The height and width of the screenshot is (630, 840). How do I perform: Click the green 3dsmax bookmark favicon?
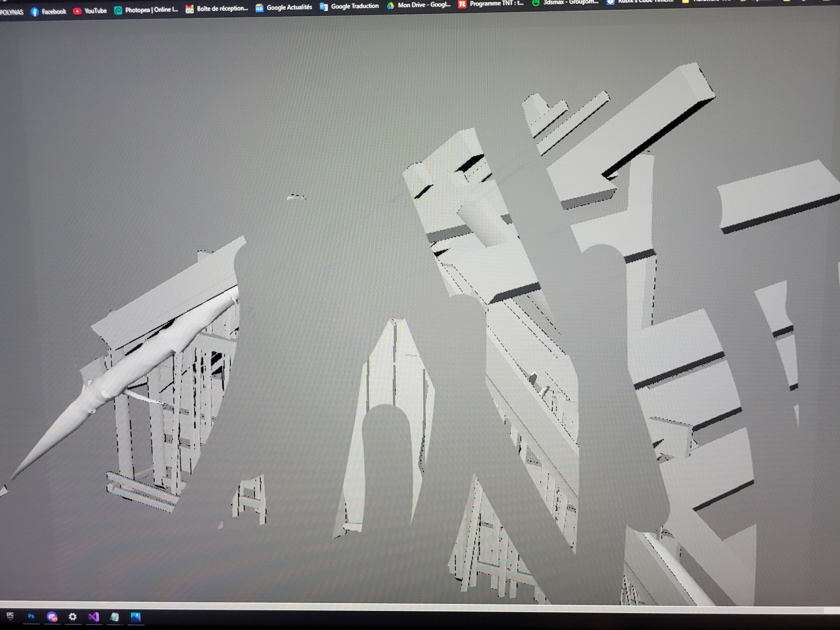(x=535, y=3)
